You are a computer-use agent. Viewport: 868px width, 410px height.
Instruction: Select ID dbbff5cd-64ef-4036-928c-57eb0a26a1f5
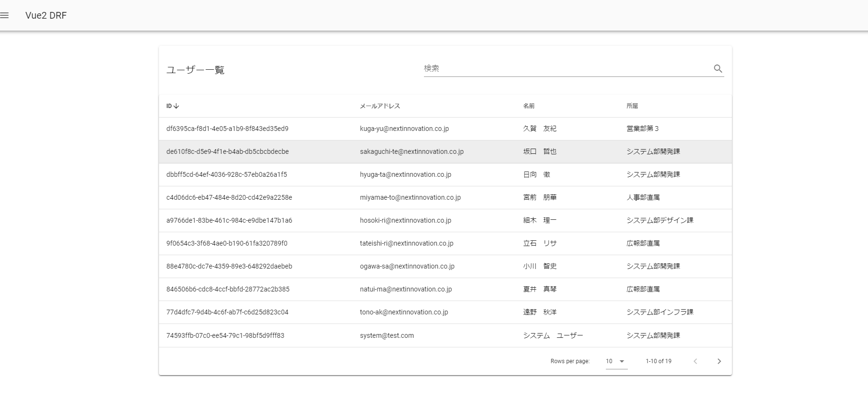[227, 175]
